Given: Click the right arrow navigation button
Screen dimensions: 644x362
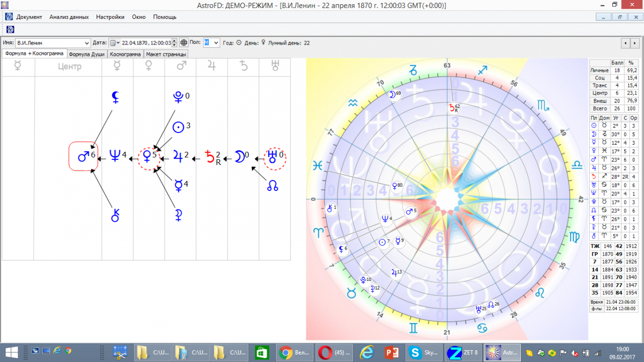Looking at the screenshot, I should [635, 43].
